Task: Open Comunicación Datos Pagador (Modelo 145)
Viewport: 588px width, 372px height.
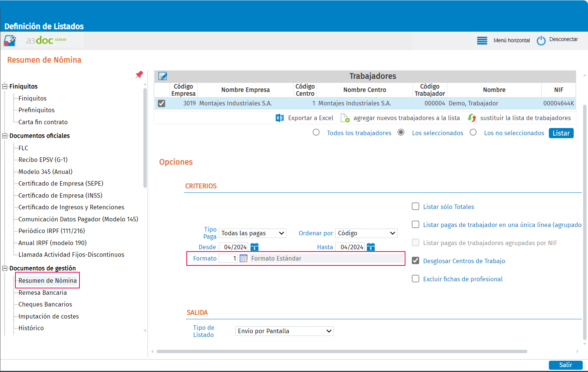Action: (x=78, y=219)
